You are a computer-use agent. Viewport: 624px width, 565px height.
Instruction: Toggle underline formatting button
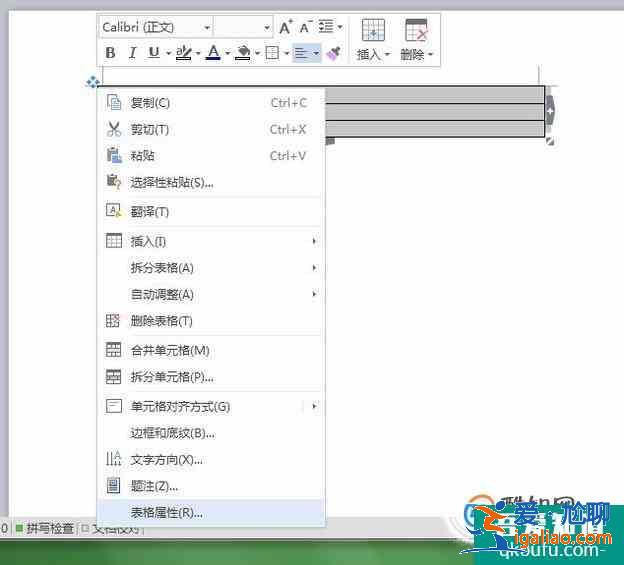(x=154, y=53)
